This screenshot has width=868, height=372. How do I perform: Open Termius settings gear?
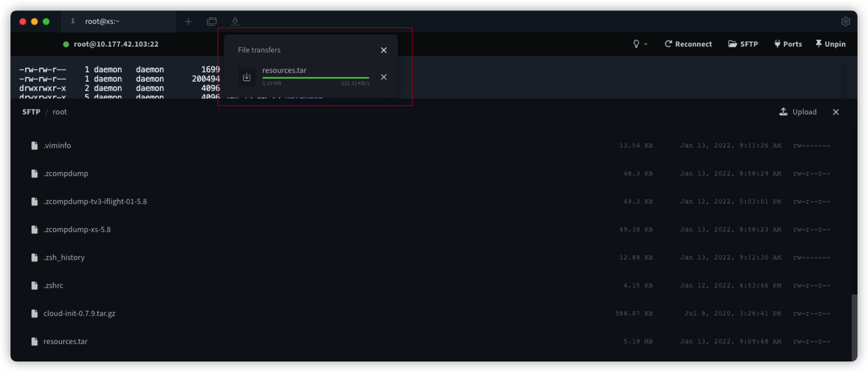846,21
